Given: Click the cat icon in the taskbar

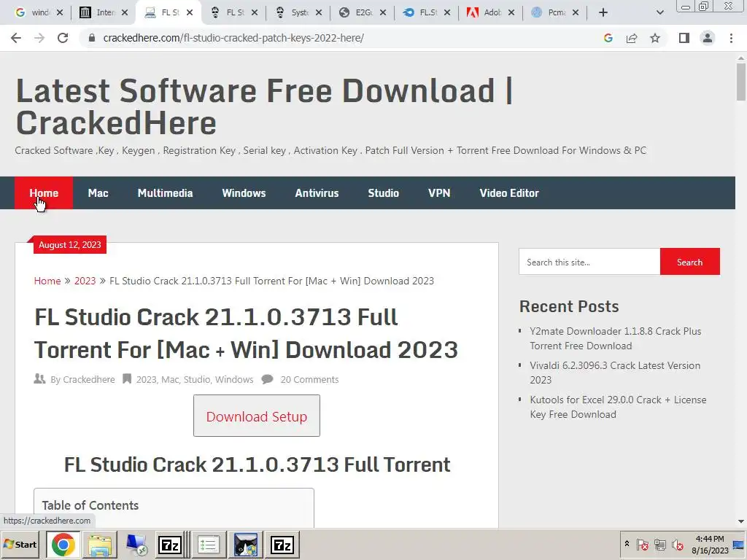Looking at the screenshot, I should (x=246, y=545).
